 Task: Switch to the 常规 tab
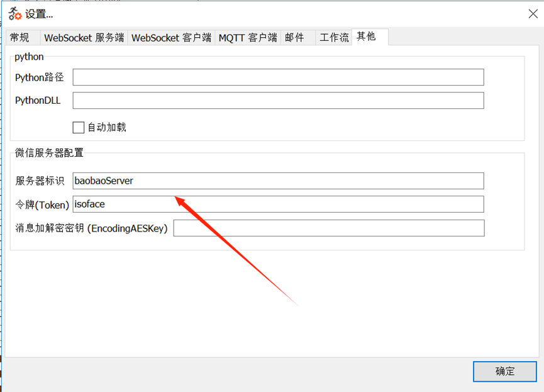[x=20, y=38]
